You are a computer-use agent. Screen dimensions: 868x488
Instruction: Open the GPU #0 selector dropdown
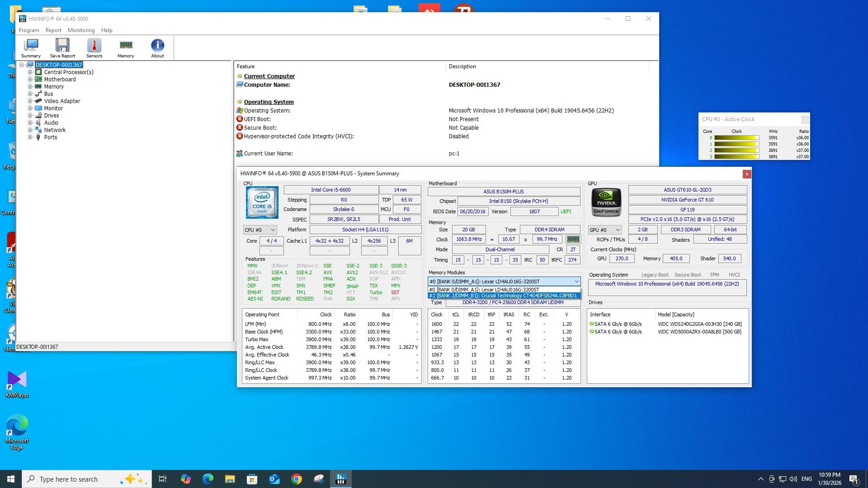point(605,230)
